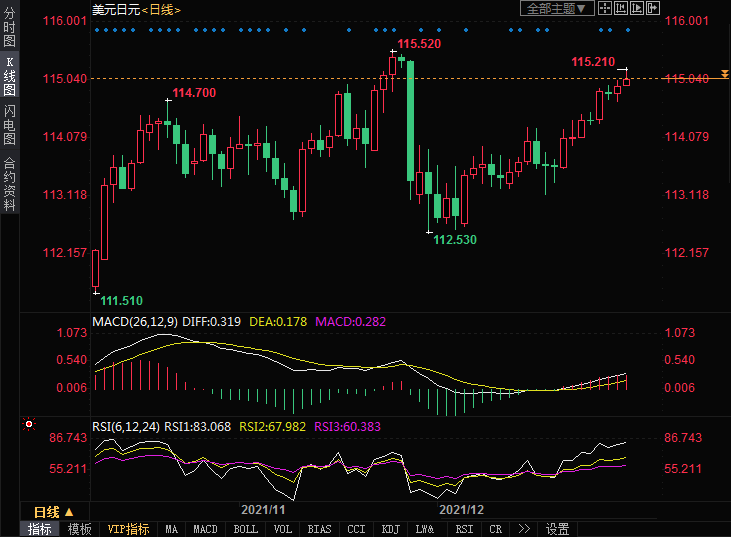Switch to the 模板 bottom tab

pos(80,529)
